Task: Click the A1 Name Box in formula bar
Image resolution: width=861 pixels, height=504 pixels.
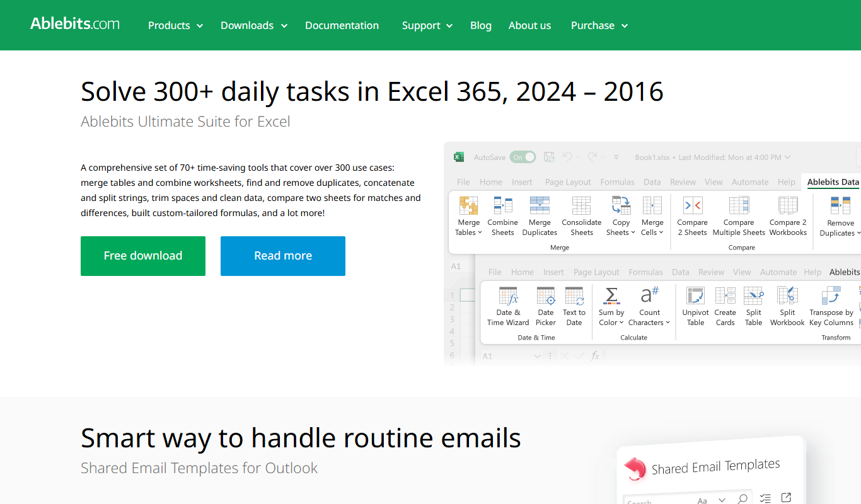Action: [511, 356]
